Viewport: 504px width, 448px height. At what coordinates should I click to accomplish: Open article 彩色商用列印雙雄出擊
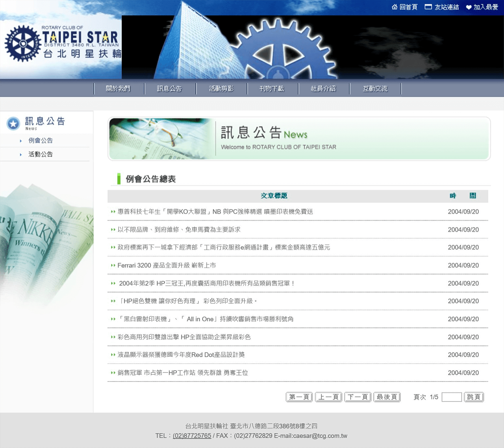click(x=184, y=337)
